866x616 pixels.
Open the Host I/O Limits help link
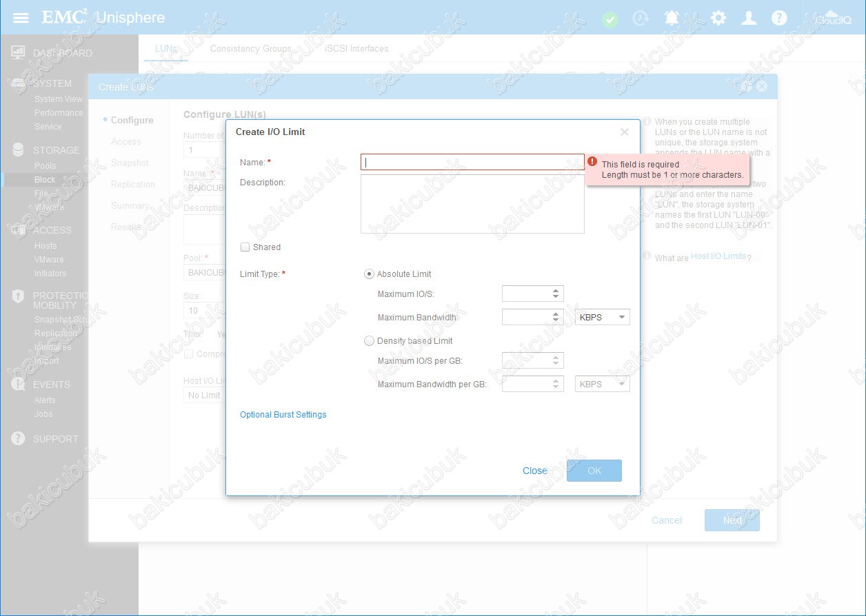[718, 256]
